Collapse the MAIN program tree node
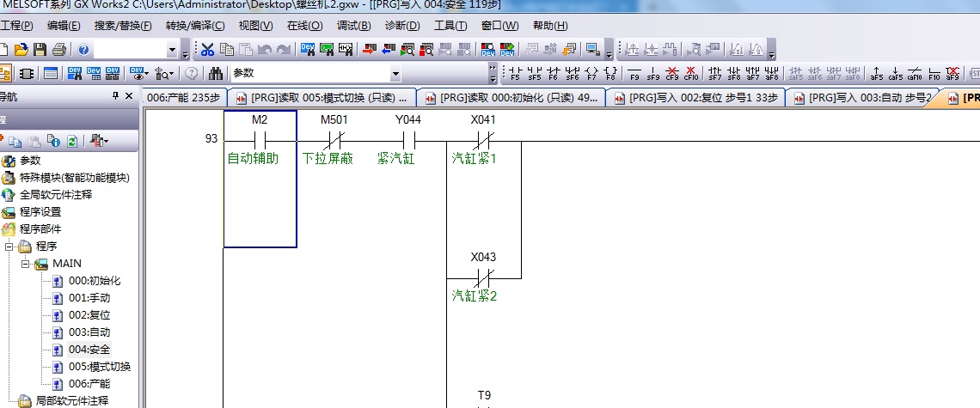The width and height of the screenshot is (980, 408). click(26, 264)
